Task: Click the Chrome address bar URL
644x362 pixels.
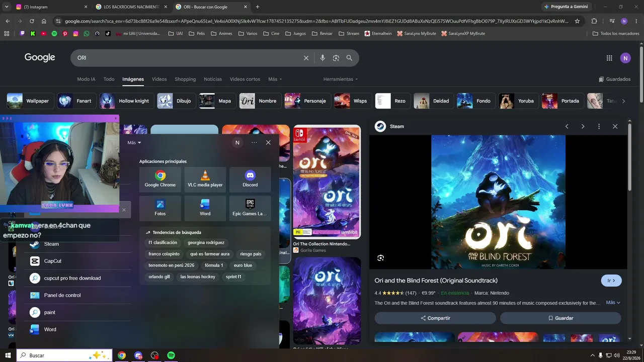Action: pyautogui.click(x=317, y=21)
